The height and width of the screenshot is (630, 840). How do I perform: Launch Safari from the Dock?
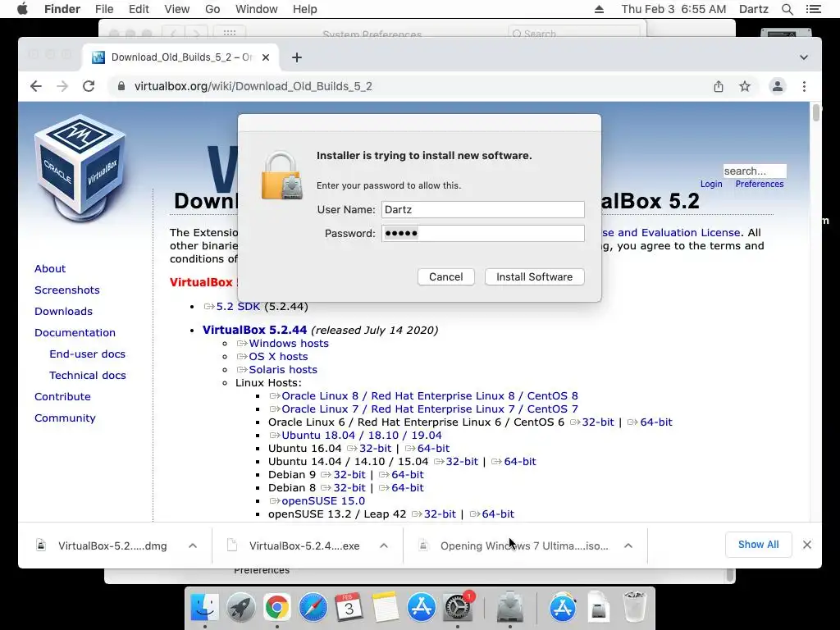(x=313, y=607)
